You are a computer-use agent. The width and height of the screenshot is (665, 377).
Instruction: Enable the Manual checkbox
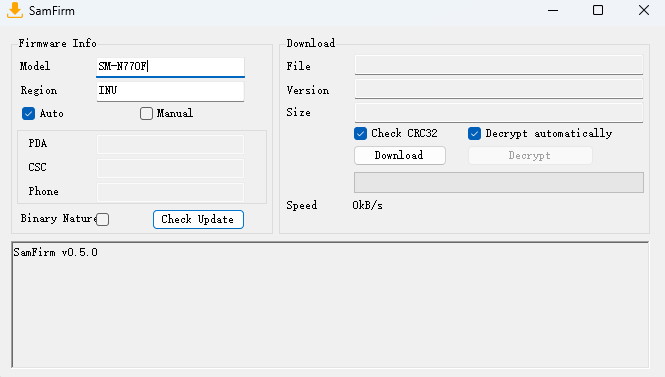click(x=146, y=113)
